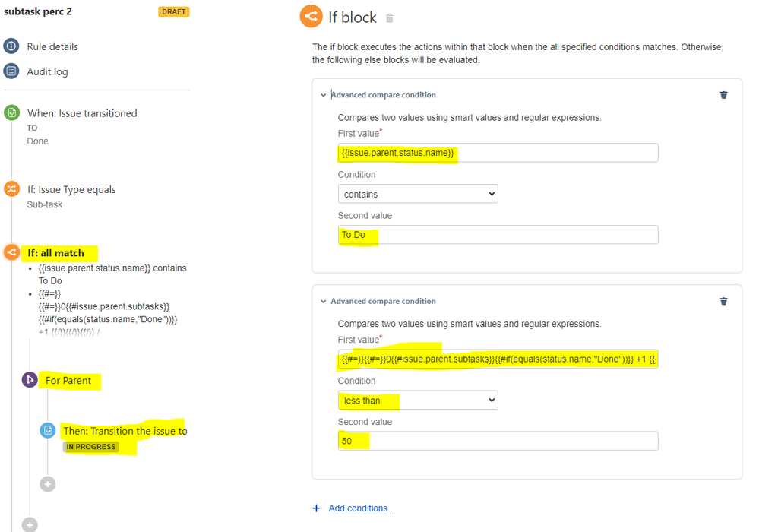This screenshot has width=759, height=532.
Task: Collapse the first Advanced compare condition
Action: [324, 95]
